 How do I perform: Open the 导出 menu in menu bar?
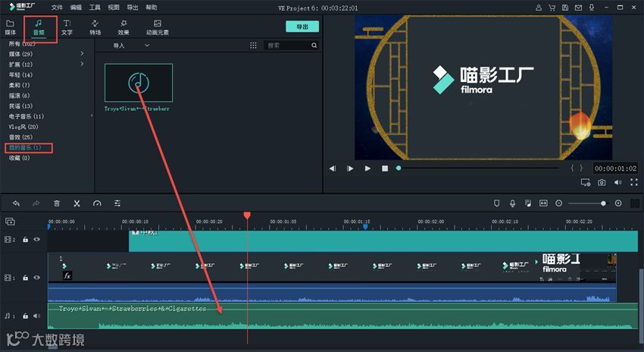tap(133, 8)
